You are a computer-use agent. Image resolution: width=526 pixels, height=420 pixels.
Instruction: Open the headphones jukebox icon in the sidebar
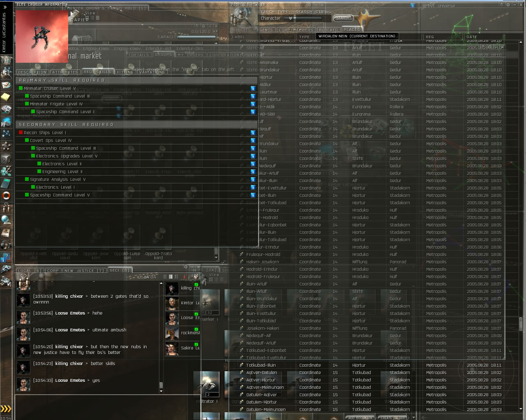[x=6, y=245]
